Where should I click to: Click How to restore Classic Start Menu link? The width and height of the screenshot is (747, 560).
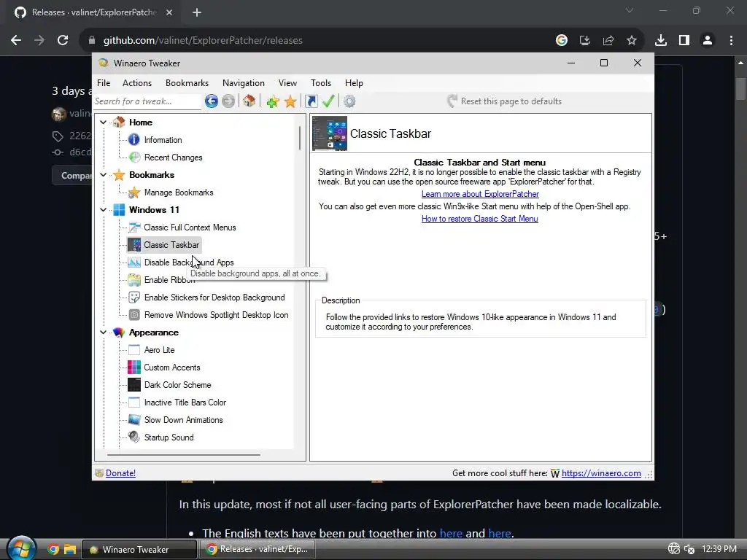(480, 219)
